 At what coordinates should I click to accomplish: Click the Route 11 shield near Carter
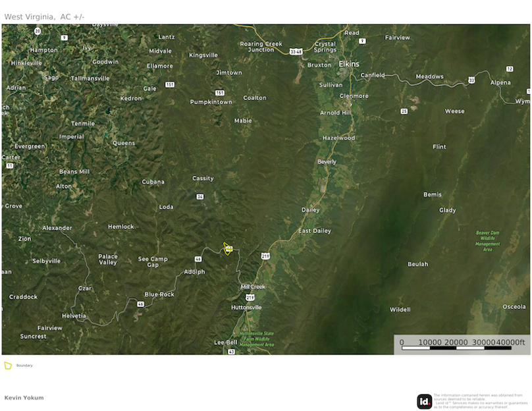click(10, 165)
